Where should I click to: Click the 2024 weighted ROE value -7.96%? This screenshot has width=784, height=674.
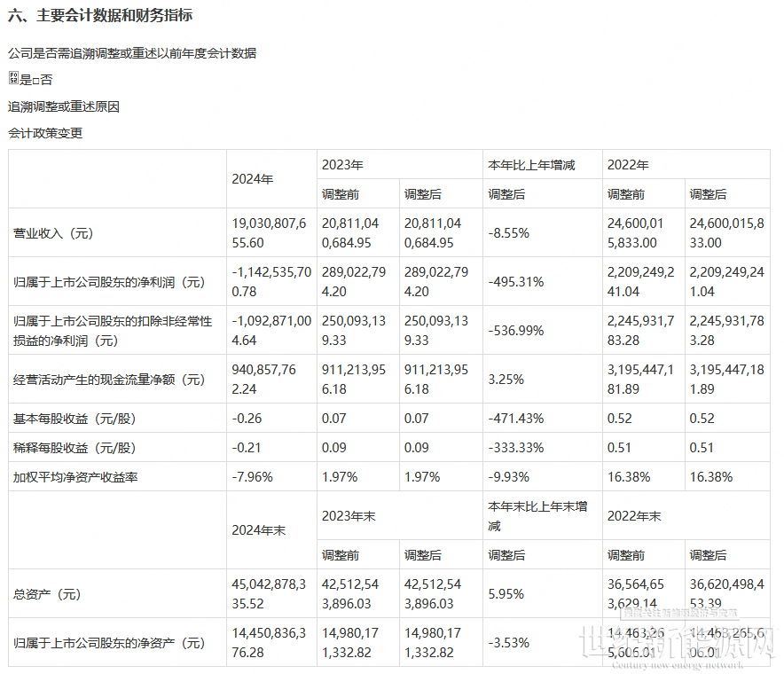253,477
